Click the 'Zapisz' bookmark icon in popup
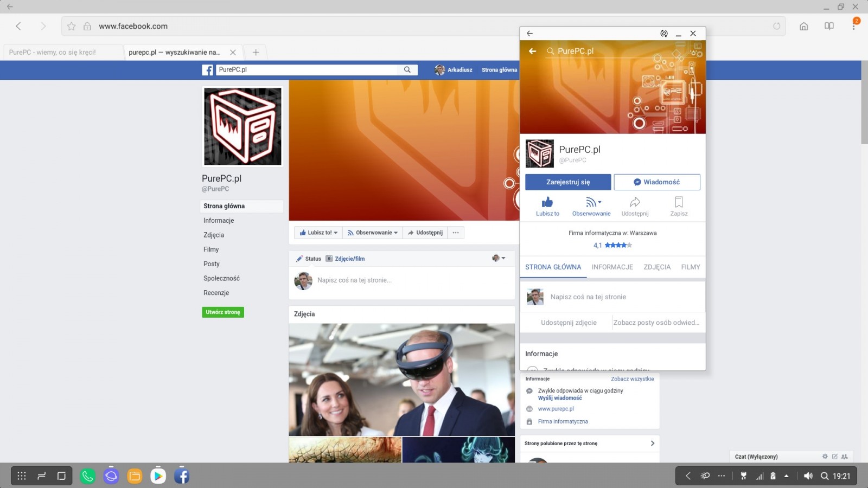Viewport: 868px width, 488px height. (679, 203)
